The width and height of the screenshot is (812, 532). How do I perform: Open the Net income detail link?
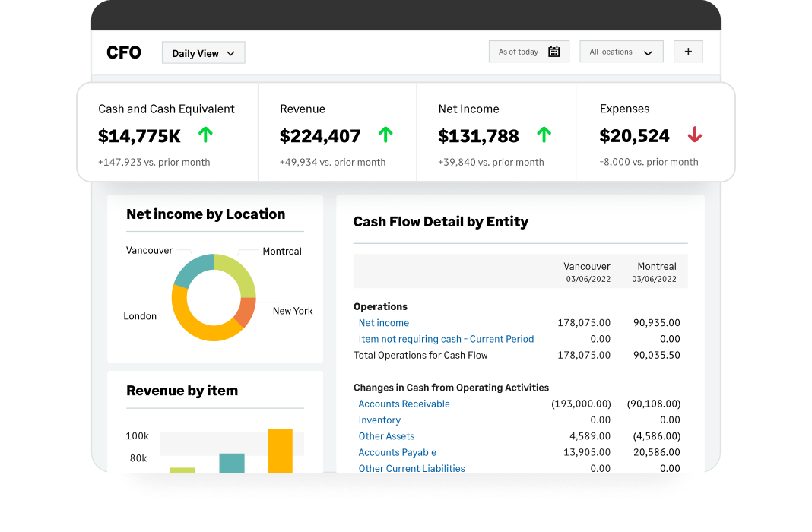(383, 322)
